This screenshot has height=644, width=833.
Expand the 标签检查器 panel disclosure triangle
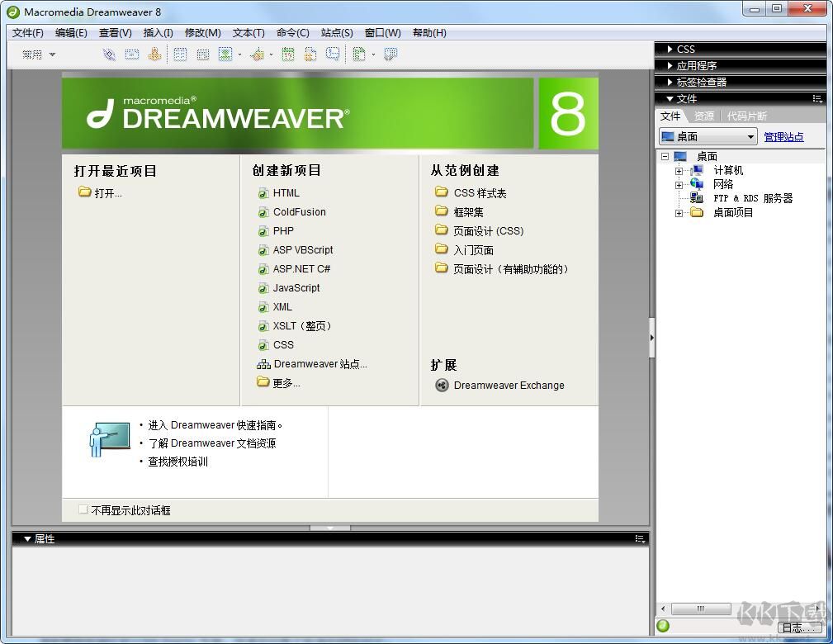[670, 82]
